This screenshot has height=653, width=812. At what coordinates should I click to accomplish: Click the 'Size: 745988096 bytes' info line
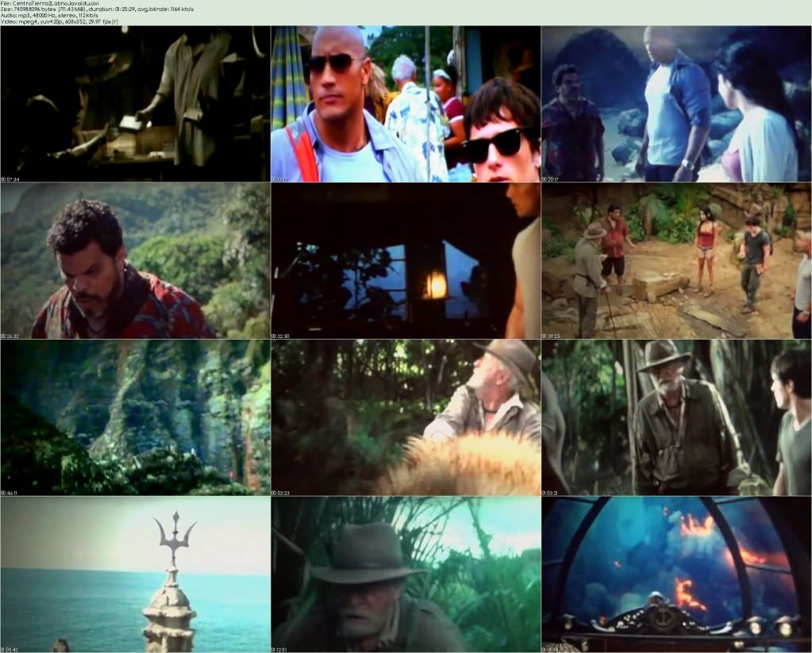click(x=97, y=10)
